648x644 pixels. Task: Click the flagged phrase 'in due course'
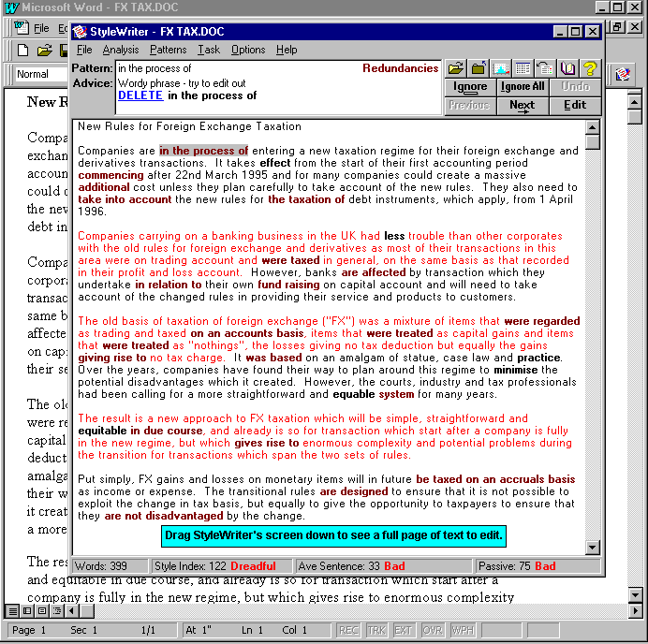coord(167,431)
